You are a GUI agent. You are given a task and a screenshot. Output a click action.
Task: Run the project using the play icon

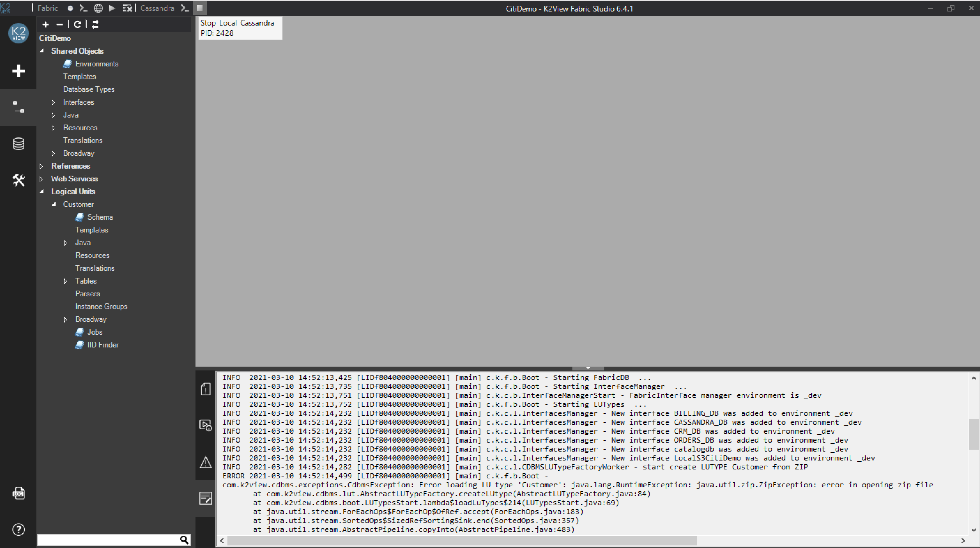pos(112,8)
